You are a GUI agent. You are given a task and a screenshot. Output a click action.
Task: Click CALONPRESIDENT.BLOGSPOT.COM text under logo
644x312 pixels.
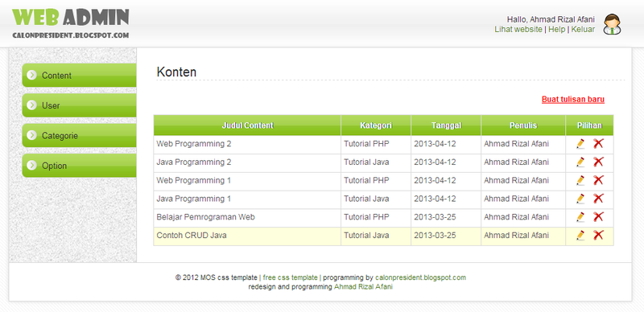(71, 35)
